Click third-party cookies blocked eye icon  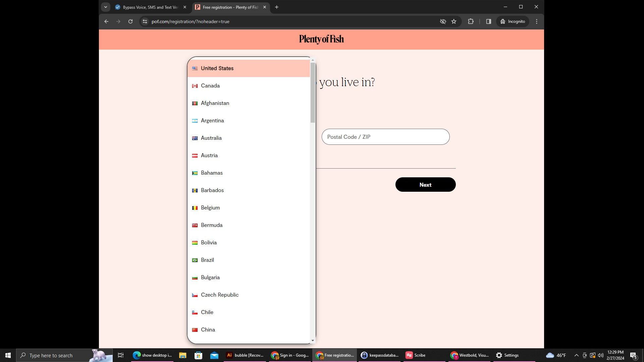pos(443,21)
